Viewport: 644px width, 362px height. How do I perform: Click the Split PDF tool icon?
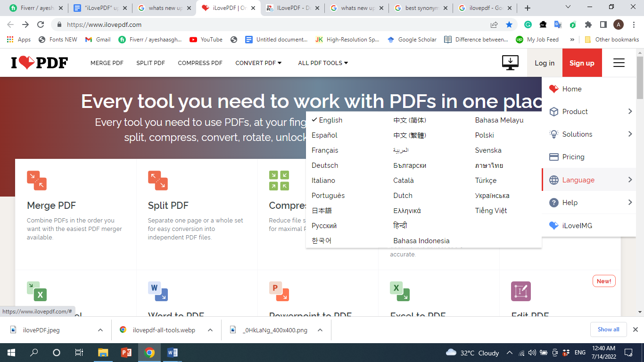click(158, 181)
